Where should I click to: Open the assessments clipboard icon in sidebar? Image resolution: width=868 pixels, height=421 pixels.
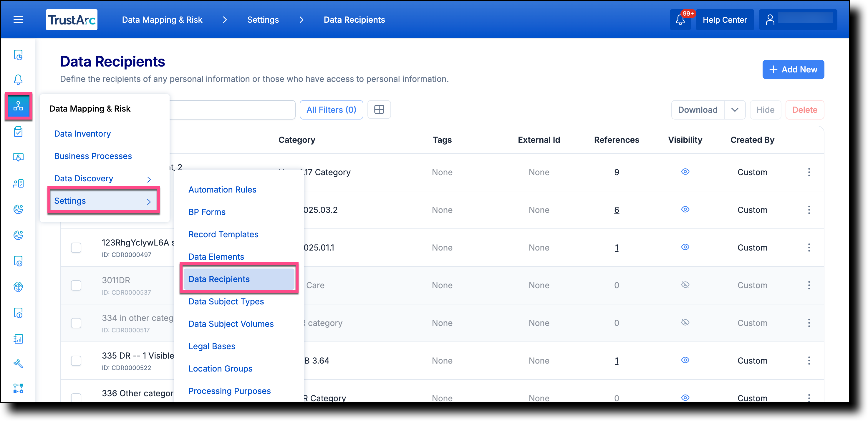(18, 132)
